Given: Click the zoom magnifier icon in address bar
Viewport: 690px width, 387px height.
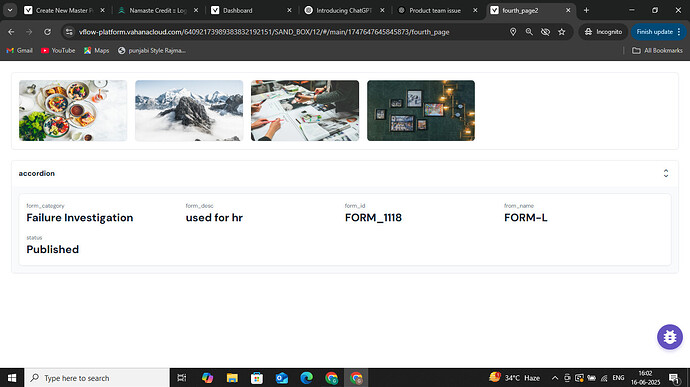Looking at the screenshot, I should click(529, 32).
